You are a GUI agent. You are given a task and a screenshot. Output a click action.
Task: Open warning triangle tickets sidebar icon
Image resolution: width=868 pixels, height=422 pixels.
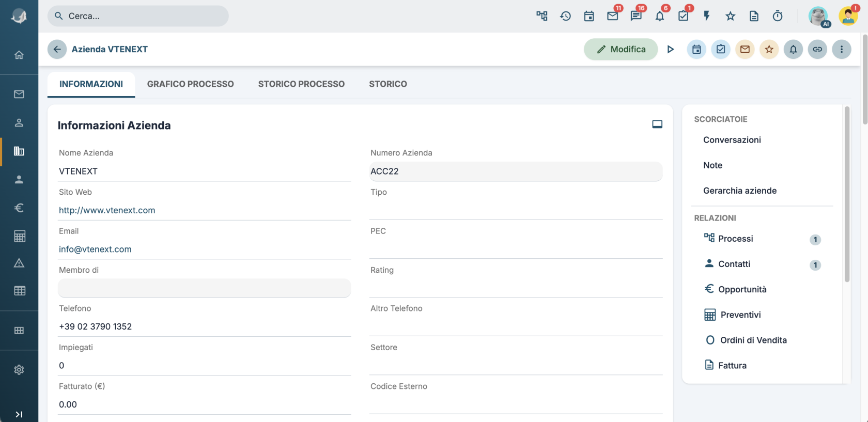(19, 263)
